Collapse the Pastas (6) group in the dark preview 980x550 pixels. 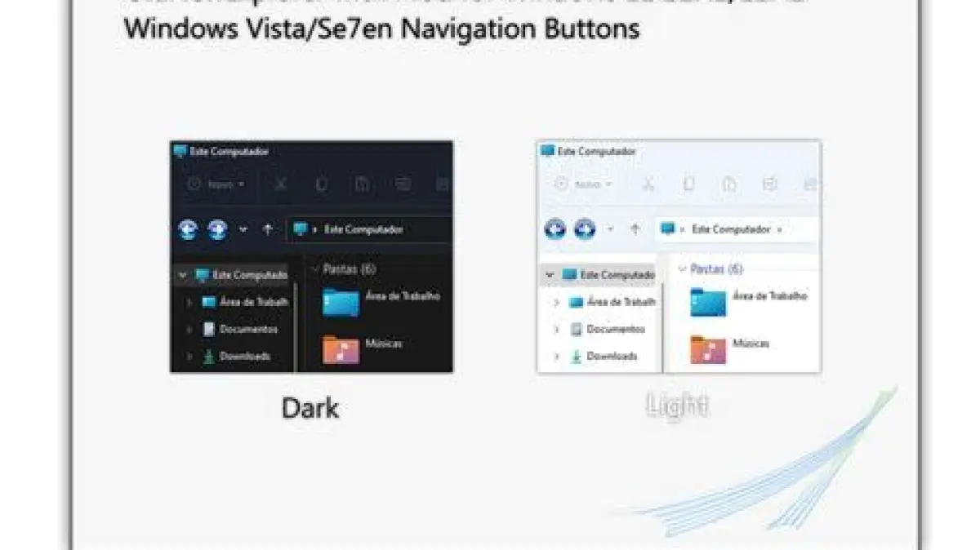point(316,268)
